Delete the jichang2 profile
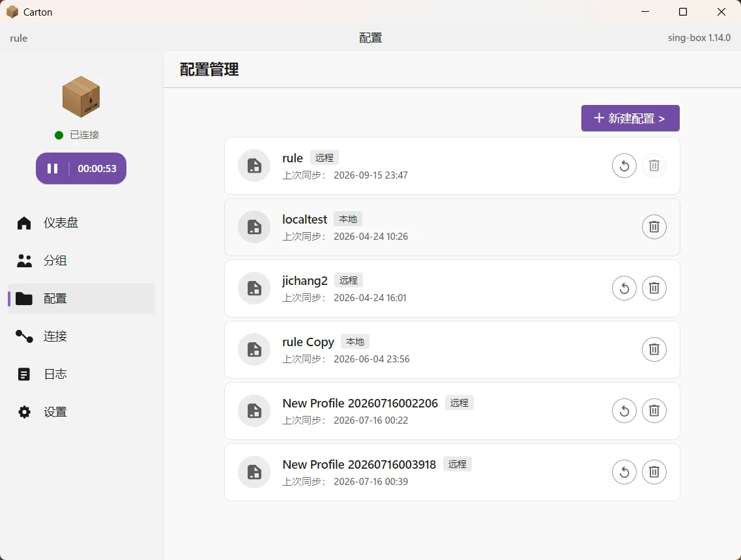 click(x=654, y=288)
